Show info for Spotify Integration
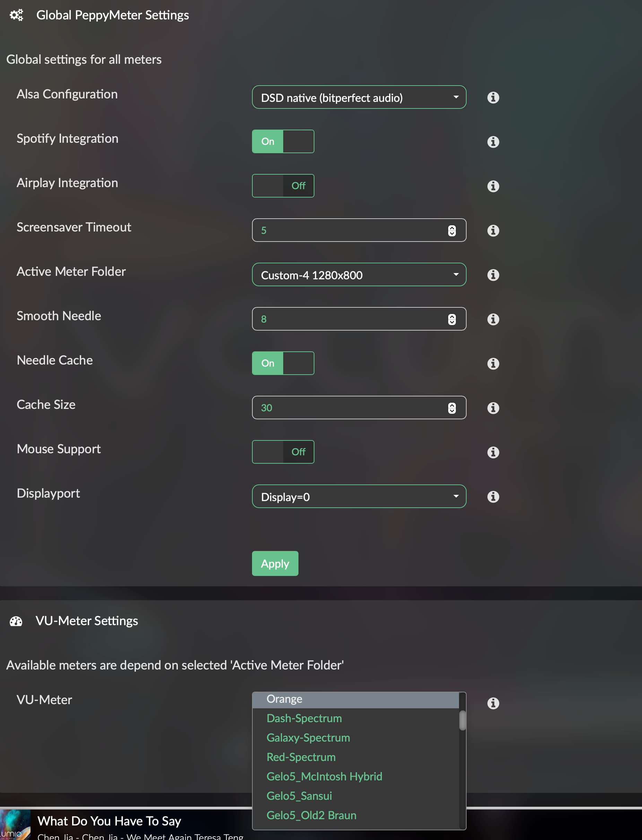 (x=493, y=142)
